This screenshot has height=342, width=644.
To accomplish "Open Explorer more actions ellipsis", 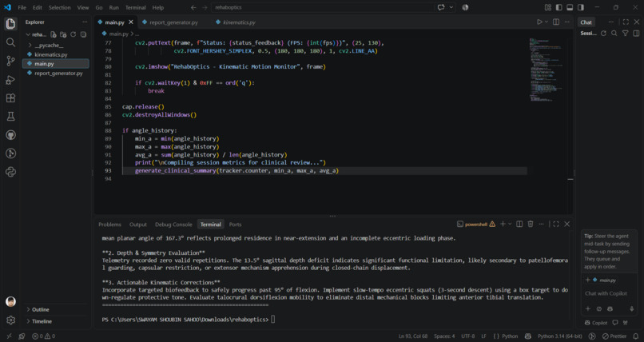I will pyautogui.click(x=85, y=22).
